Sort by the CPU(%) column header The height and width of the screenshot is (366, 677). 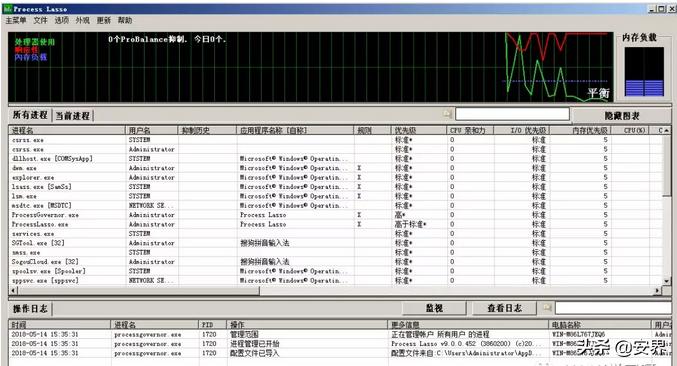pyautogui.click(x=630, y=130)
